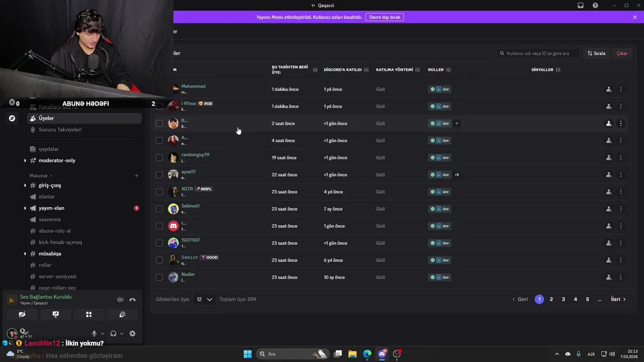Select checkbox for Senior

pyautogui.click(x=159, y=260)
